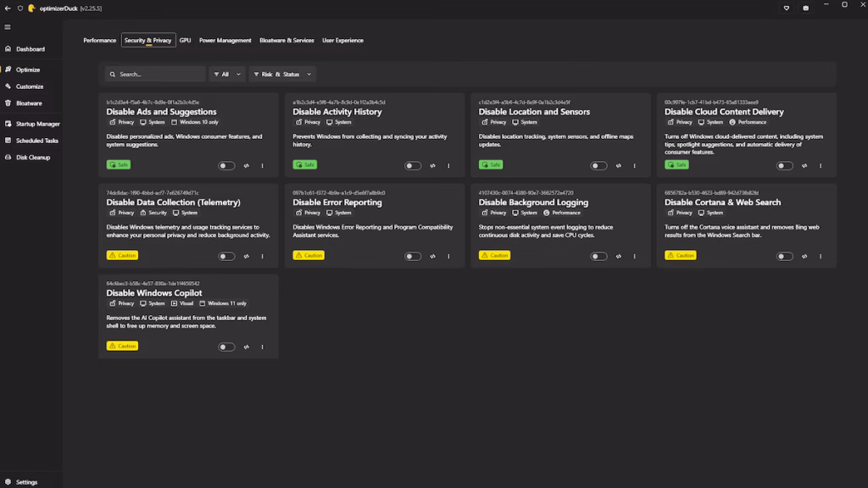Click the shield icon next to the back arrow
Image resolution: width=868 pixels, height=488 pixels.
(x=20, y=8)
